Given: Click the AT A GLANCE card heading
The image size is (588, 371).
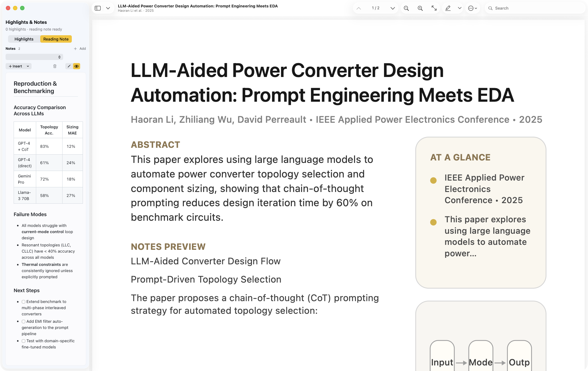Looking at the screenshot, I should point(460,157).
